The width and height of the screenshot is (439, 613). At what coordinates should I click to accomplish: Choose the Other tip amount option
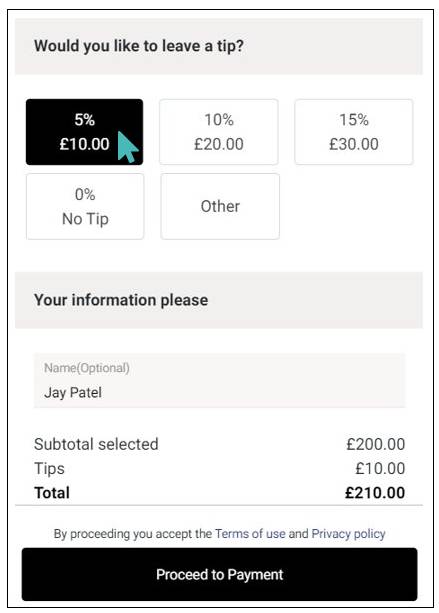tap(220, 206)
